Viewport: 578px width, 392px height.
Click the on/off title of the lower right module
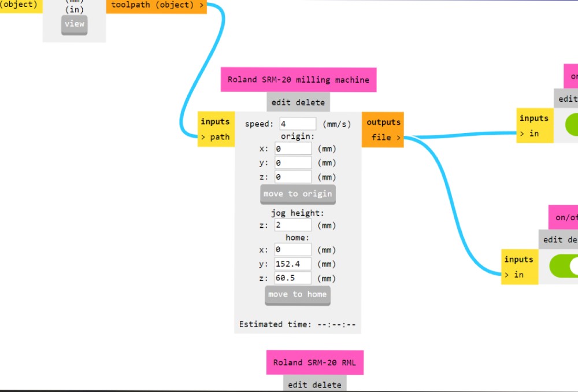[563, 217]
